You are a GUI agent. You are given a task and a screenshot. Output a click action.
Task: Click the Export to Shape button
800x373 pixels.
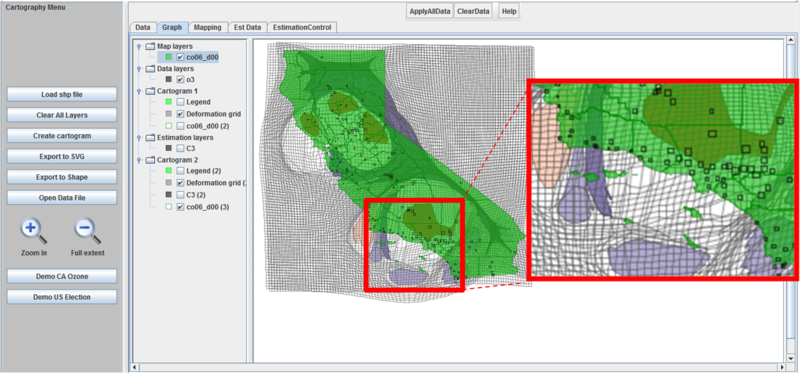(x=62, y=177)
